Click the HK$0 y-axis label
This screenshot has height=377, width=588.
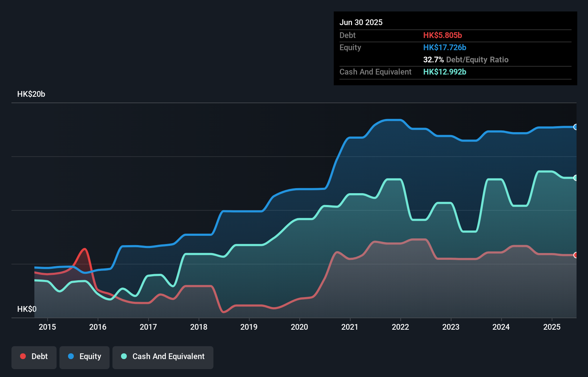click(x=27, y=309)
